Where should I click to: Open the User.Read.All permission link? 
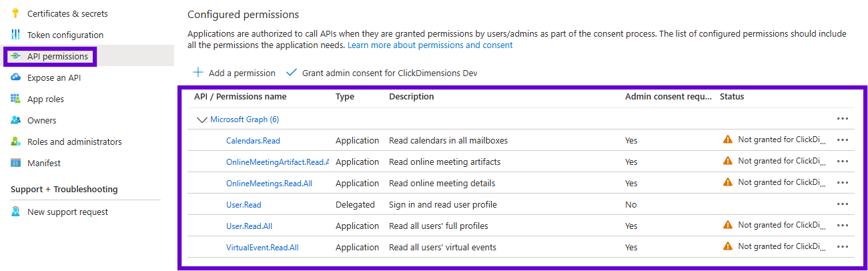pos(249,226)
